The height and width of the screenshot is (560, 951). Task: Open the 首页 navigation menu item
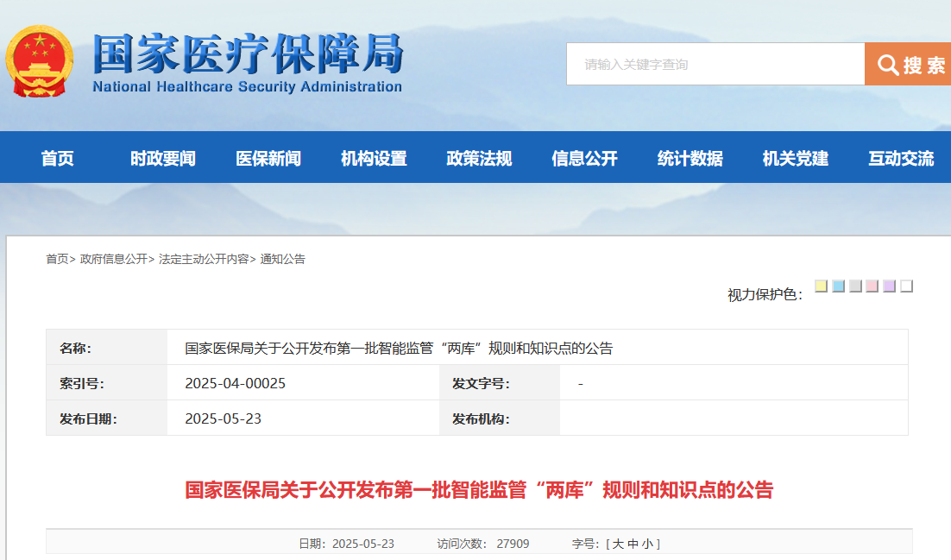click(x=57, y=159)
